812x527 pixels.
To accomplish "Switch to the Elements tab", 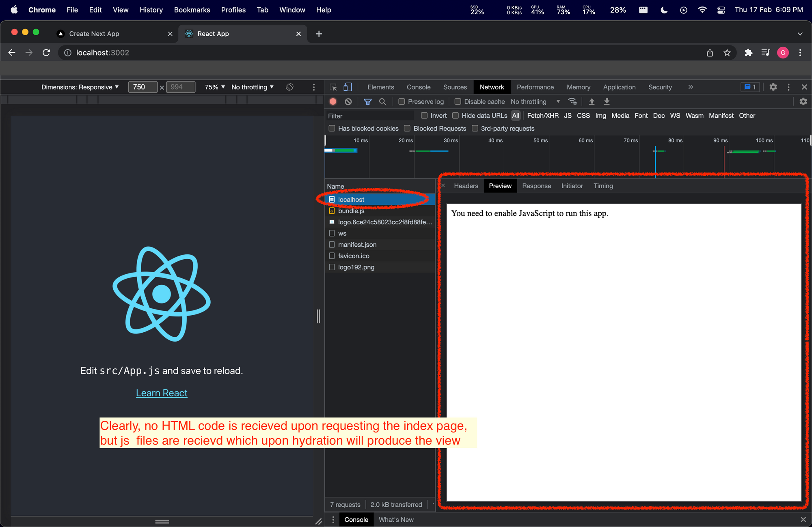I will (381, 87).
